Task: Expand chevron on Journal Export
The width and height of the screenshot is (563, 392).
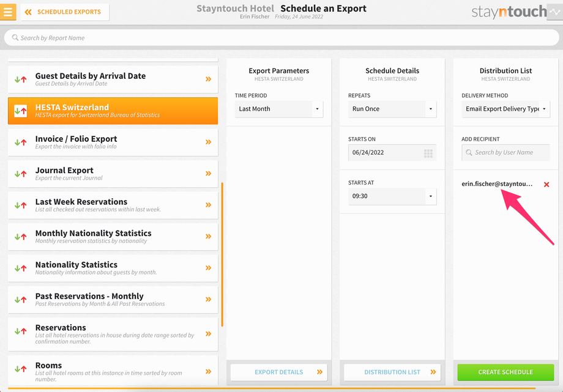Action: click(x=208, y=174)
